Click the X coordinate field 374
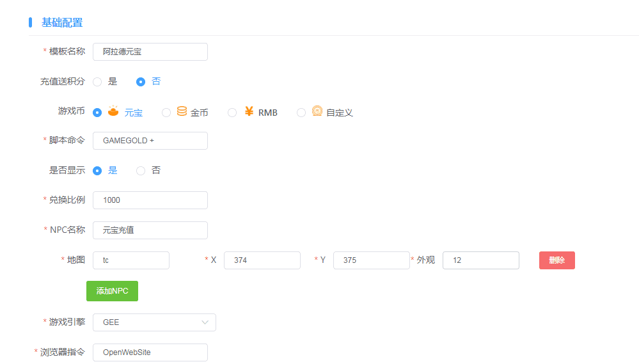Image resolution: width=639 pixels, height=364 pixels. click(x=262, y=260)
